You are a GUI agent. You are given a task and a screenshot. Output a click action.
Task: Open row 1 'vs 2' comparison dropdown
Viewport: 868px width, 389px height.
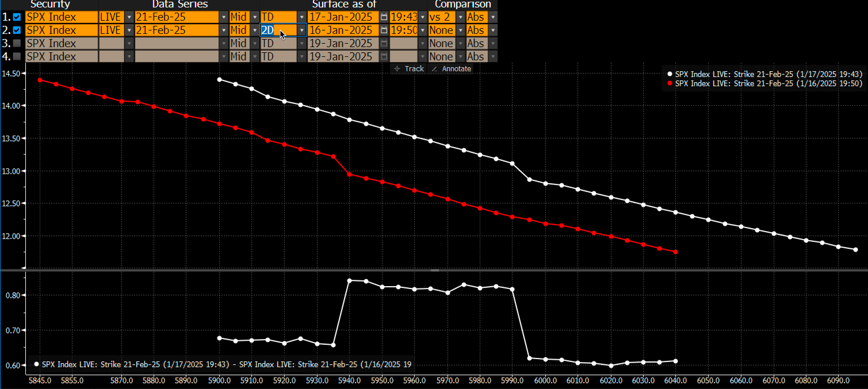461,17
